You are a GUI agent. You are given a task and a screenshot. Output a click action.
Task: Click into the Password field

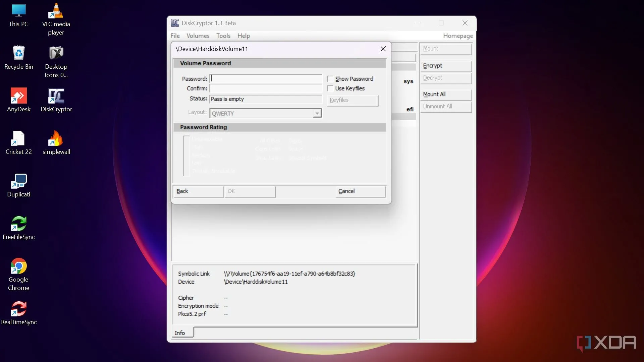coord(266,79)
